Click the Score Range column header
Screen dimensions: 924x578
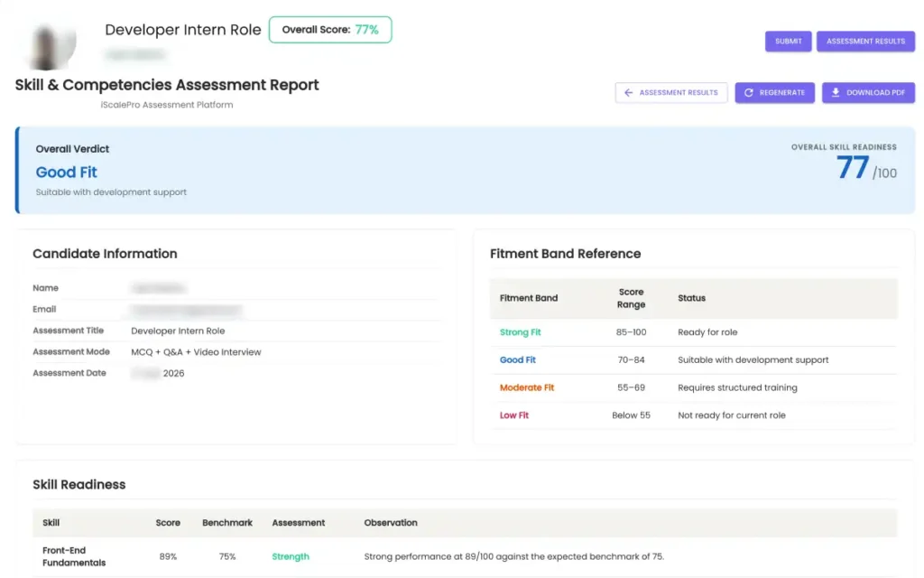(x=631, y=298)
